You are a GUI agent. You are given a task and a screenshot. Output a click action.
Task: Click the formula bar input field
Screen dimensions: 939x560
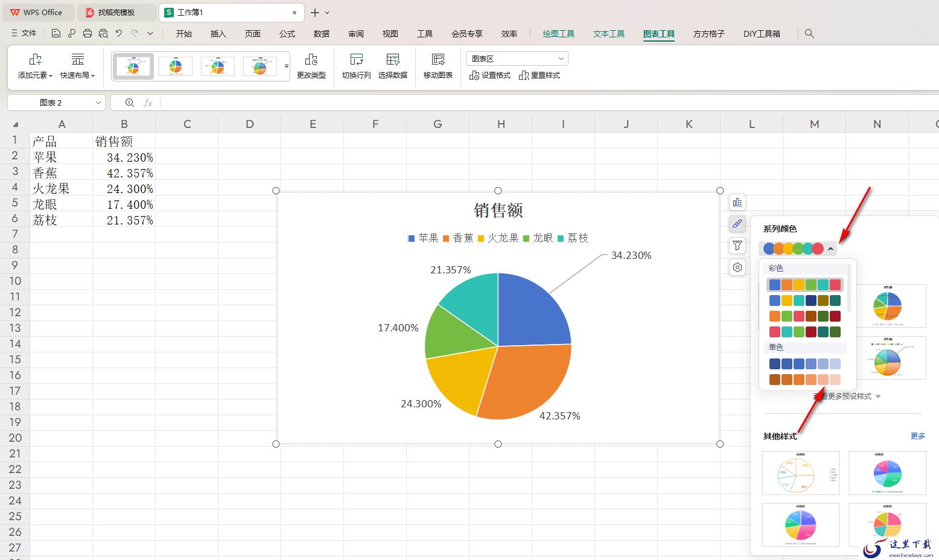pos(549,103)
